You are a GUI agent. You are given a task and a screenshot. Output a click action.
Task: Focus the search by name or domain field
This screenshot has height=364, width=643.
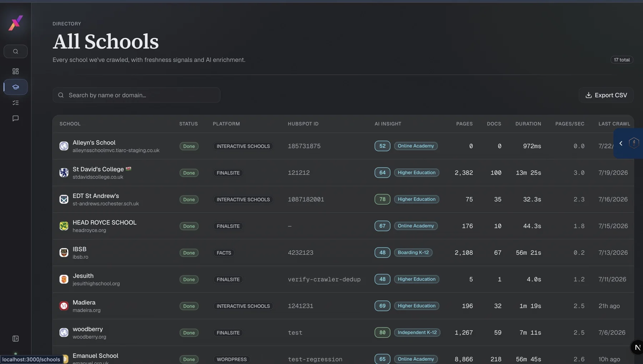pos(136,95)
